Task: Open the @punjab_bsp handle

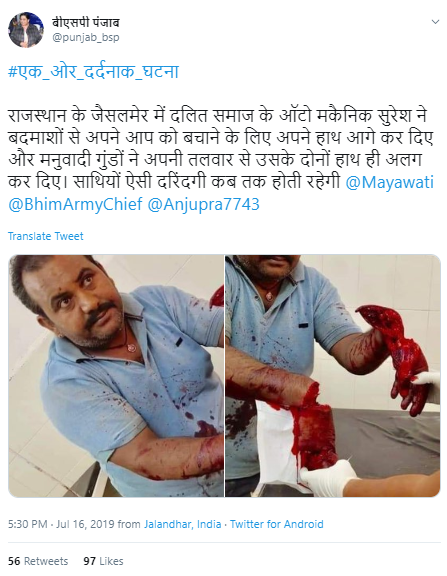Action: (x=86, y=37)
